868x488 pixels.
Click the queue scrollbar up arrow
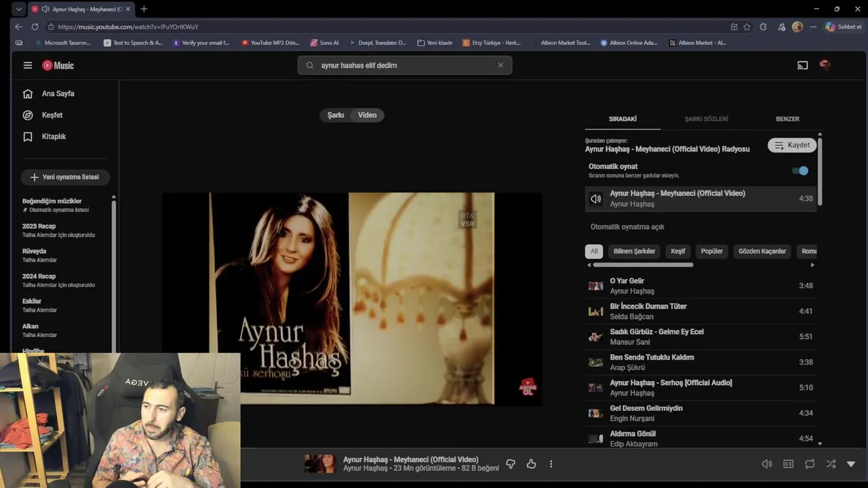click(820, 134)
